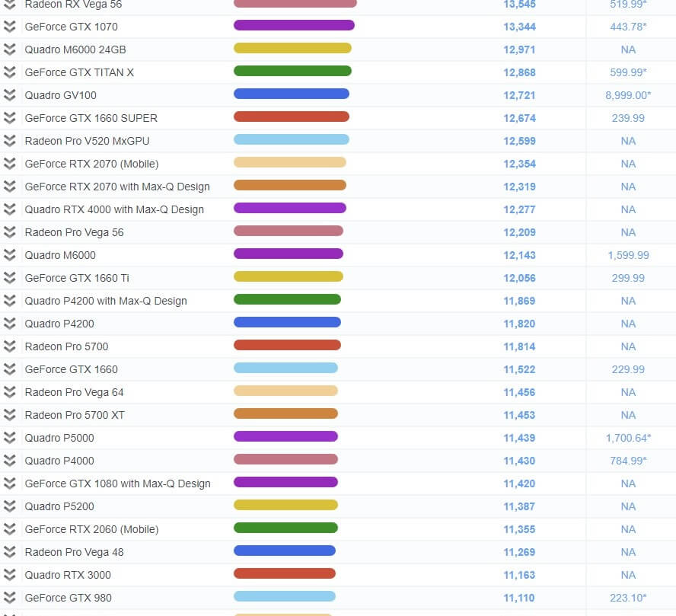
Task: Expand the Radeon Pro Vega 48 chevron
Action: (x=9, y=552)
